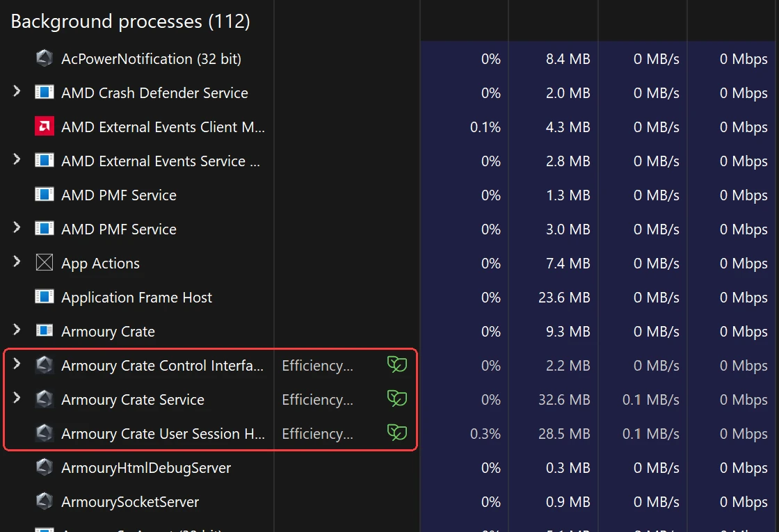This screenshot has height=532, width=779.
Task: Click the 0.3 MB memory value
Action: (x=568, y=468)
